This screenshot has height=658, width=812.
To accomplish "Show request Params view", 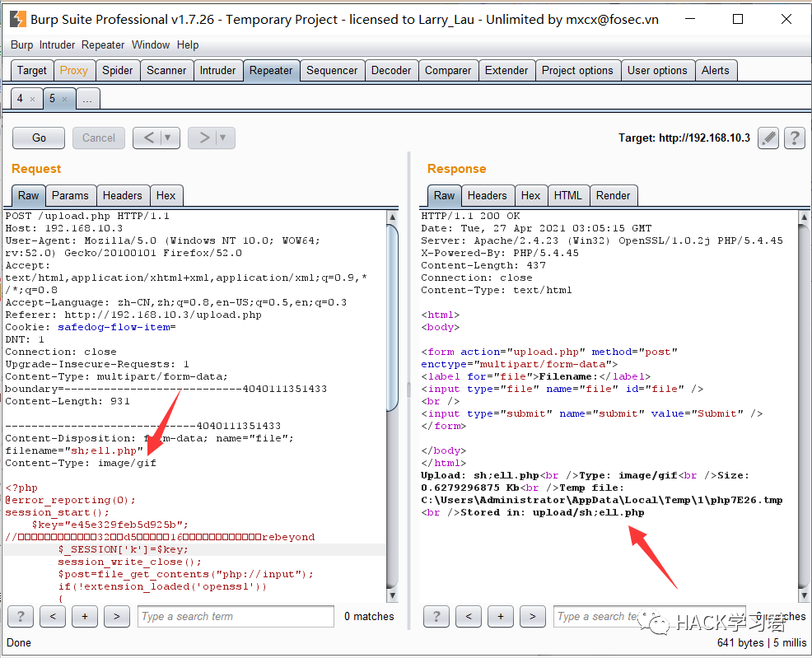I will click(71, 196).
